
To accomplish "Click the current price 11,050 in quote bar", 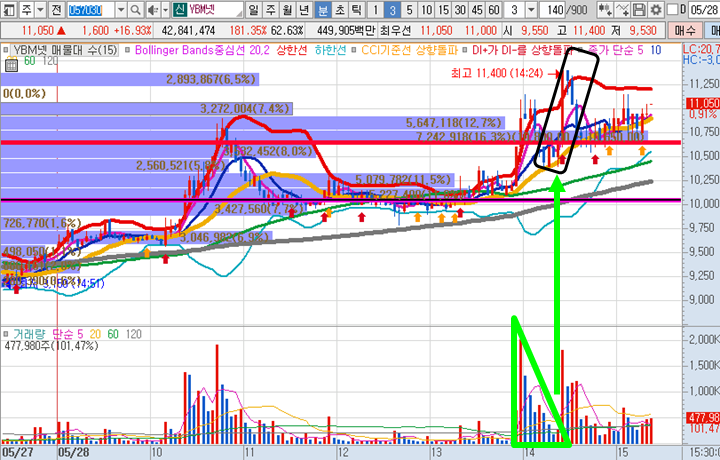I will click(38, 31).
